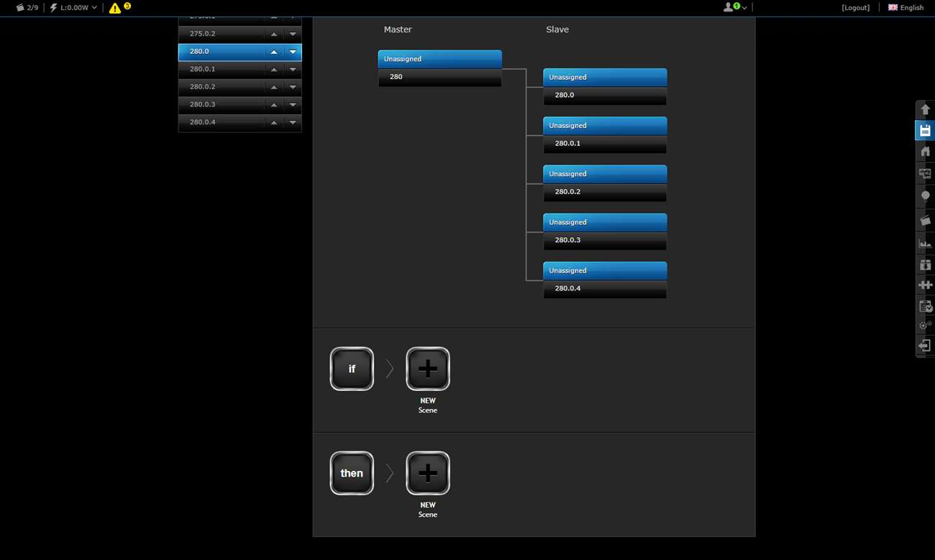The width and height of the screenshot is (935, 560).
Task: Click the Save floppy disk sidebar icon
Action: coord(925,130)
